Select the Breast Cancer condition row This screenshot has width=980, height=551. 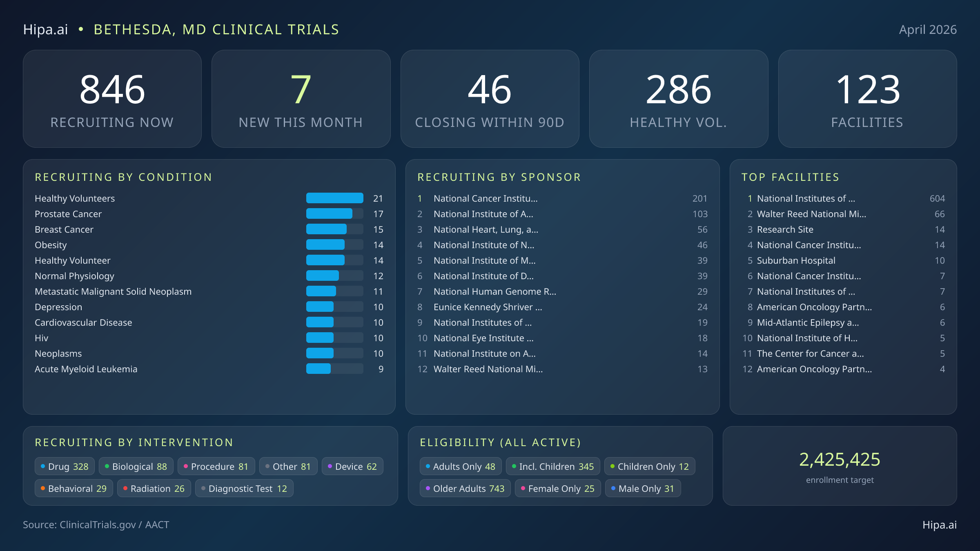pyautogui.click(x=209, y=229)
